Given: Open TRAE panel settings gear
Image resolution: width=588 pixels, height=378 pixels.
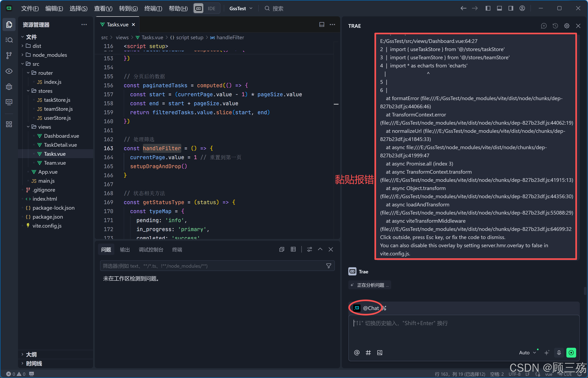Looking at the screenshot, I should pyautogui.click(x=567, y=26).
